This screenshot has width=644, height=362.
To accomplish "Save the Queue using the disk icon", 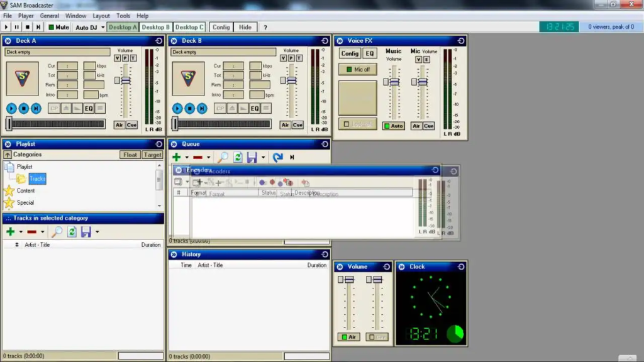I will (252, 157).
